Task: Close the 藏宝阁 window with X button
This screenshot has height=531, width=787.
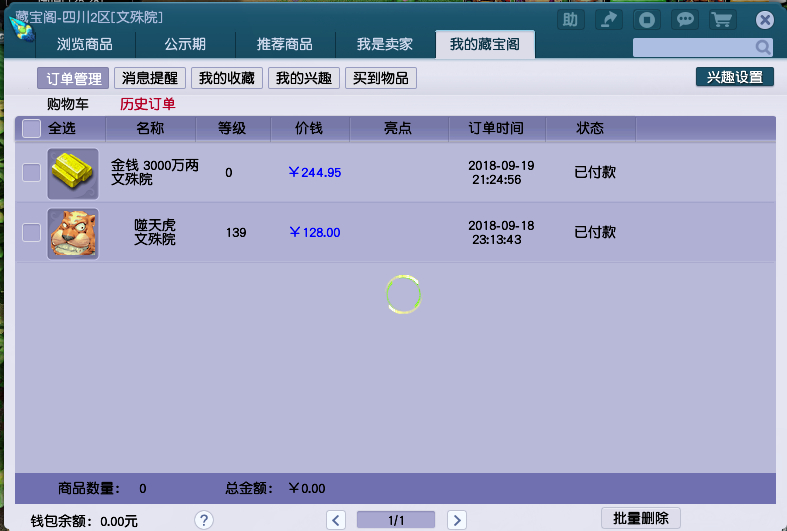Action: click(764, 20)
